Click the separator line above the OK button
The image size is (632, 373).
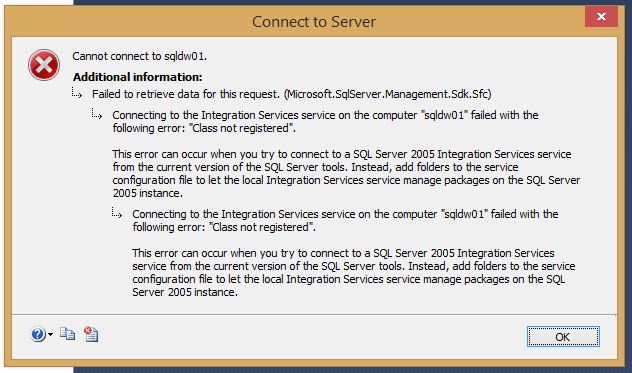[314, 314]
